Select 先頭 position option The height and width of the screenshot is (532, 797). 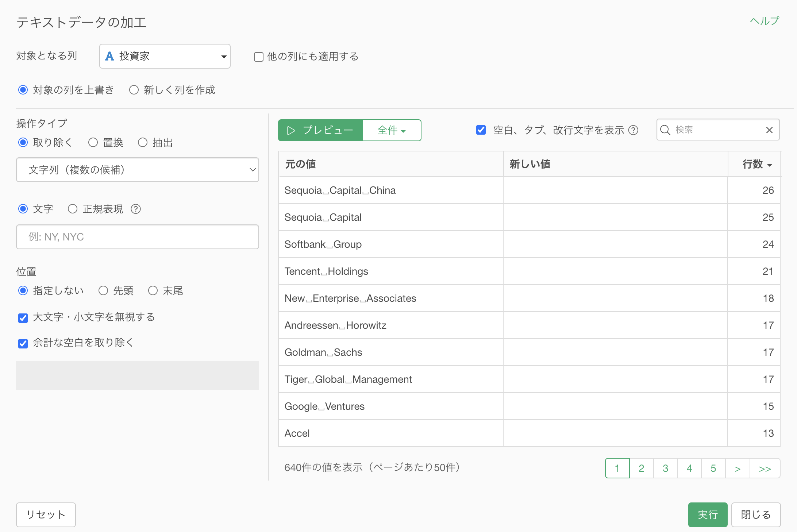(103, 290)
